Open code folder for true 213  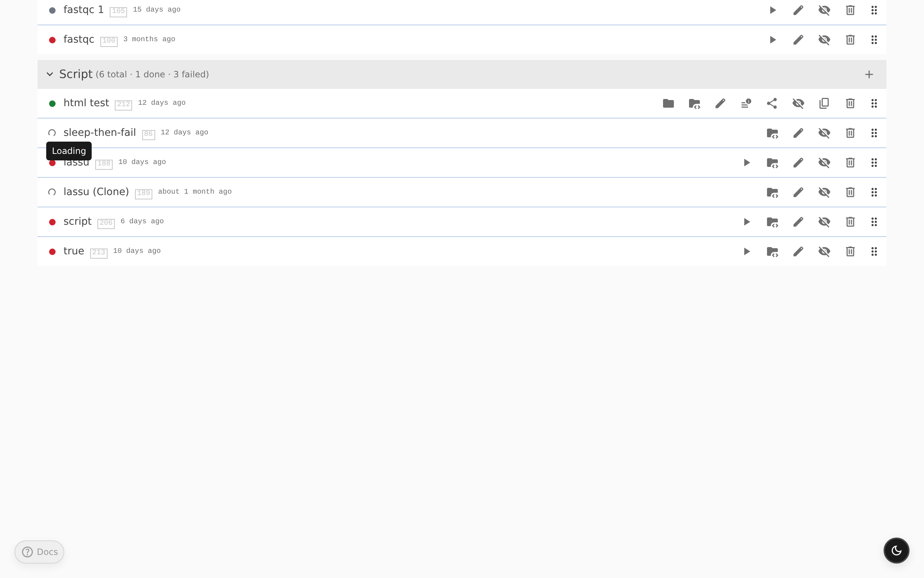click(772, 251)
